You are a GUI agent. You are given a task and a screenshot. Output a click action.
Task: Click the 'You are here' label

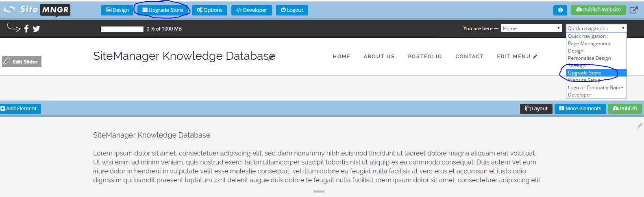point(481,28)
